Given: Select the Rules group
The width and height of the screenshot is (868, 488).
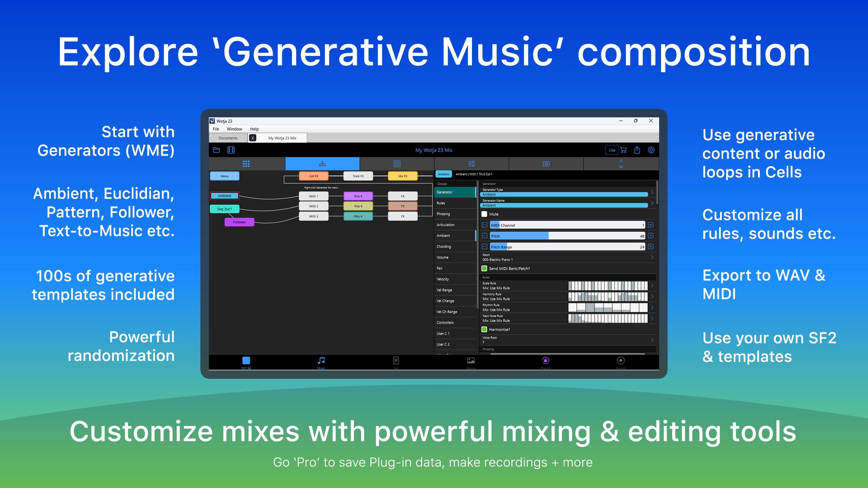Looking at the screenshot, I should pos(455,203).
